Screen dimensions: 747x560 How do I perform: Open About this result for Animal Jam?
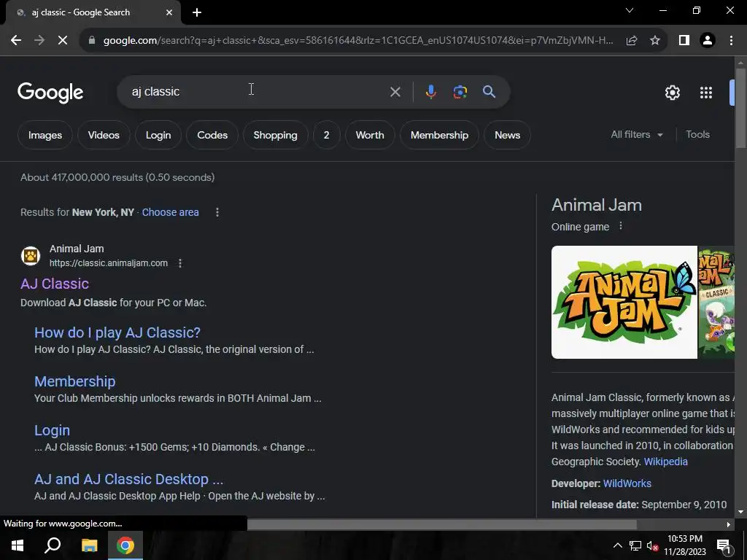180,263
